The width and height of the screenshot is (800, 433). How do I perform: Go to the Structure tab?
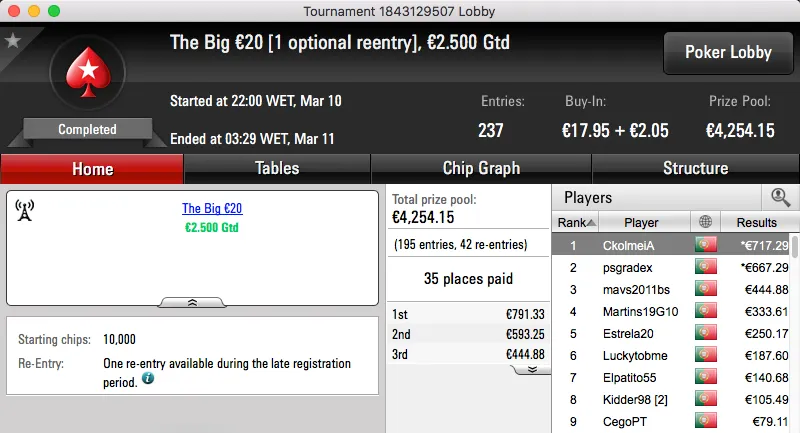click(x=695, y=168)
